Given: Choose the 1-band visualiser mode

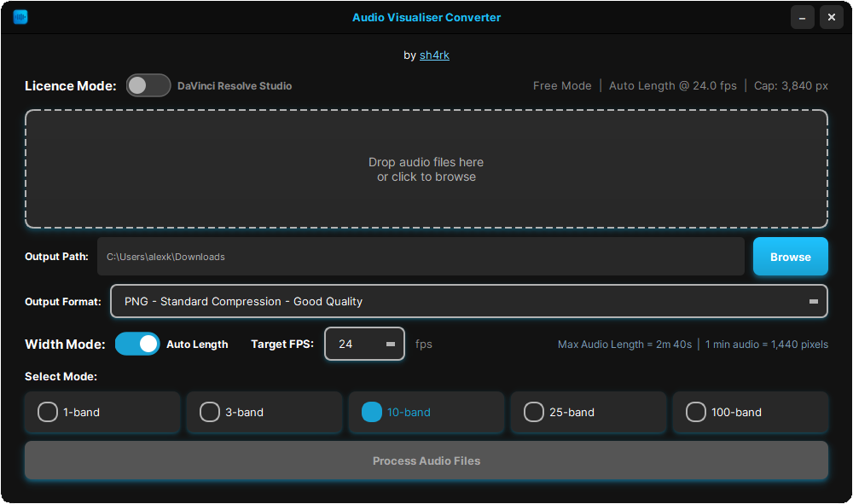Looking at the screenshot, I should 48,412.
